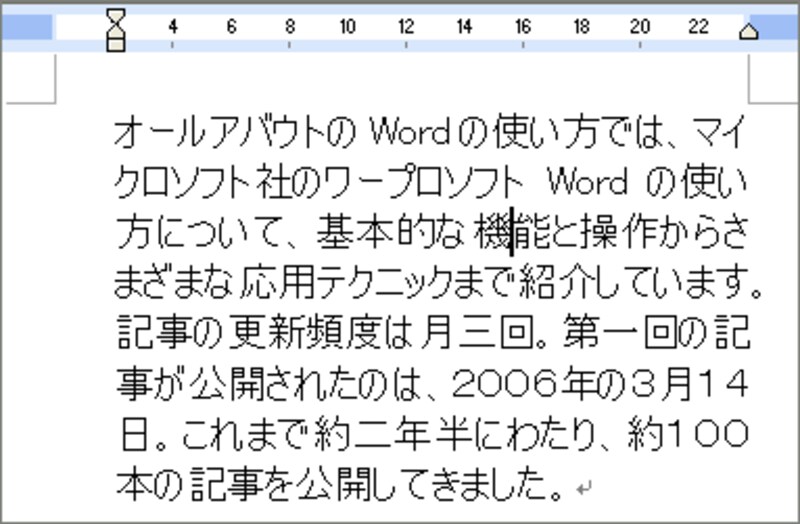Click the text "更新頻度"

coord(305,332)
